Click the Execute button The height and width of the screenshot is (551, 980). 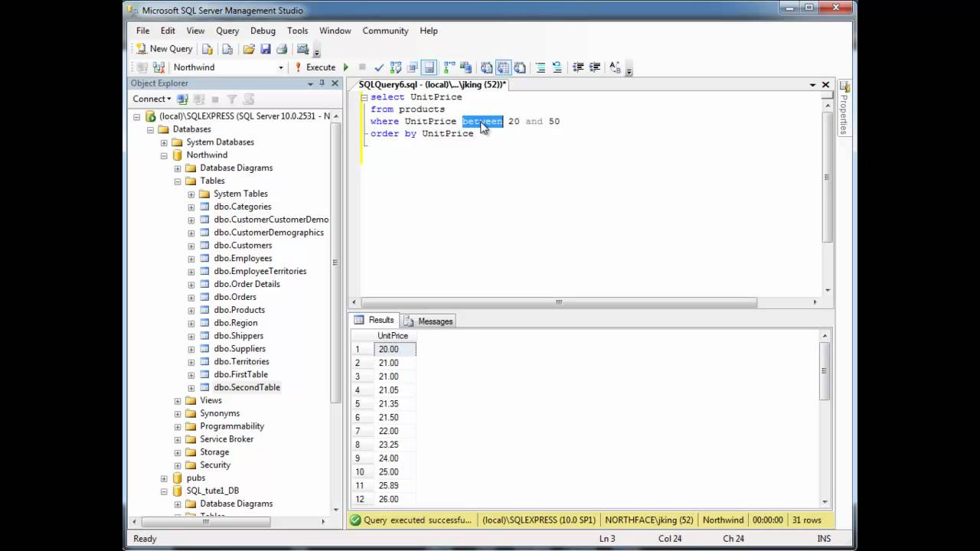point(315,67)
